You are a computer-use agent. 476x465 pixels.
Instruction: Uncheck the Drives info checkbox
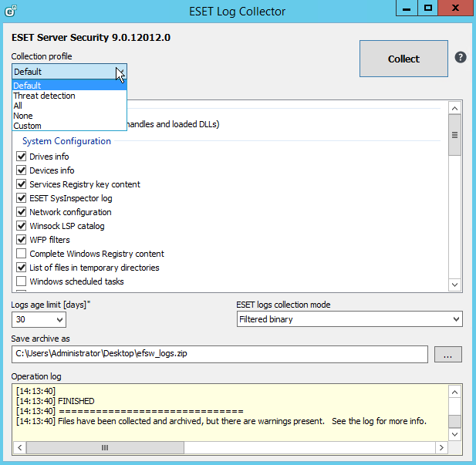coord(22,157)
